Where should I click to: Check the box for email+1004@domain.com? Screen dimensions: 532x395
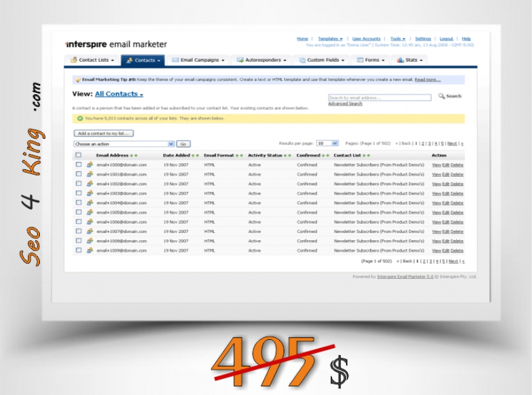click(x=79, y=202)
